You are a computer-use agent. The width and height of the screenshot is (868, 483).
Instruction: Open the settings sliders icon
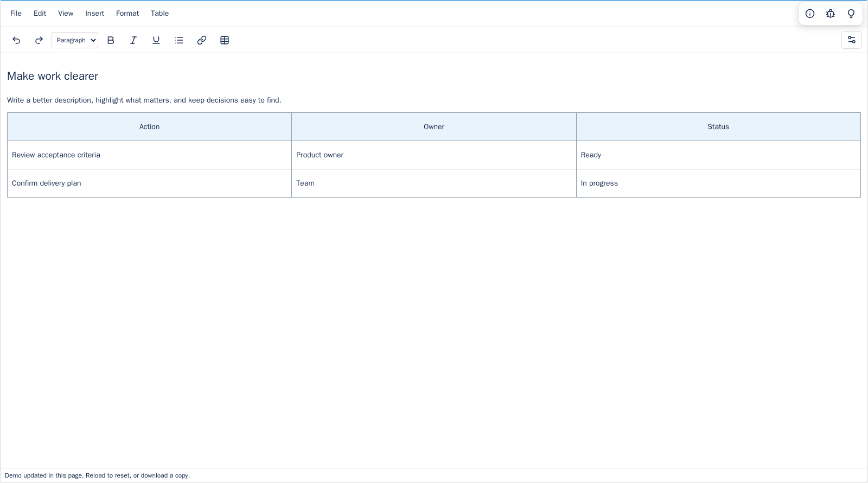tap(852, 40)
